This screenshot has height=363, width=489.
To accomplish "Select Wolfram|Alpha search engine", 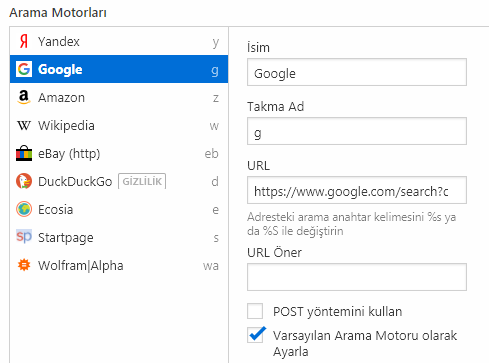I will click(119, 266).
